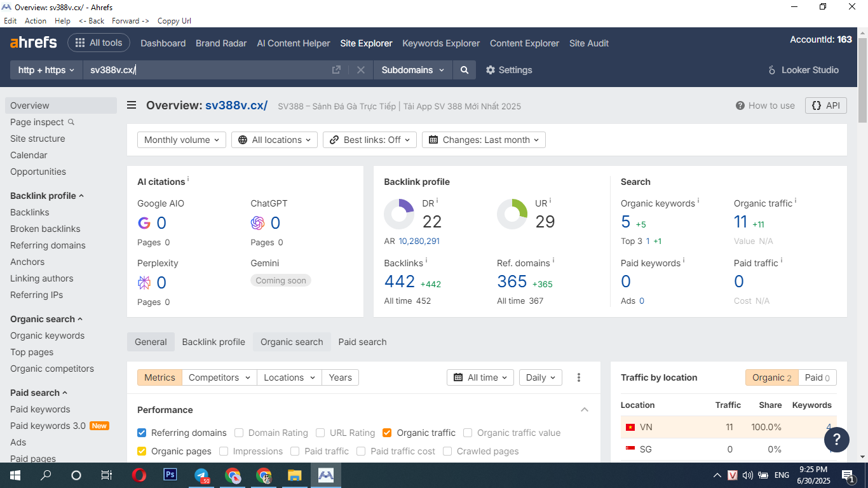Open the Monthly volume dropdown
This screenshot has width=868, height=488.
(182, 140)
